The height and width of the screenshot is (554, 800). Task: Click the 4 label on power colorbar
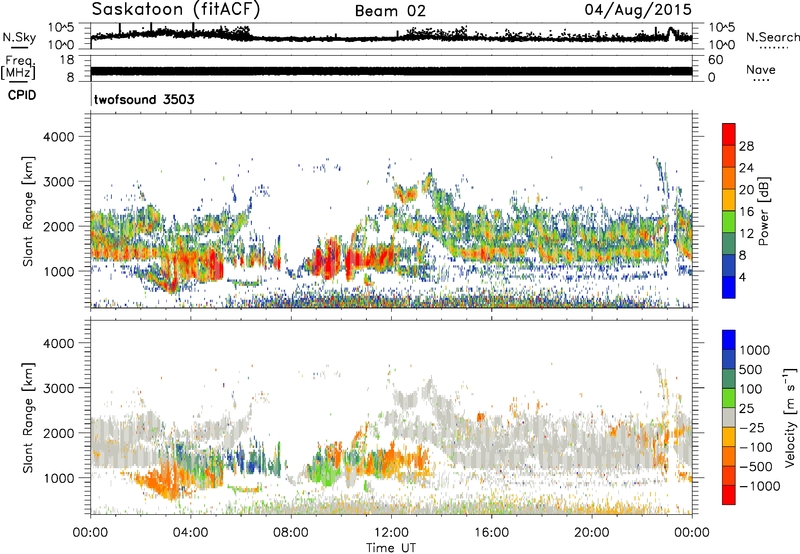[x=743, y=278]
